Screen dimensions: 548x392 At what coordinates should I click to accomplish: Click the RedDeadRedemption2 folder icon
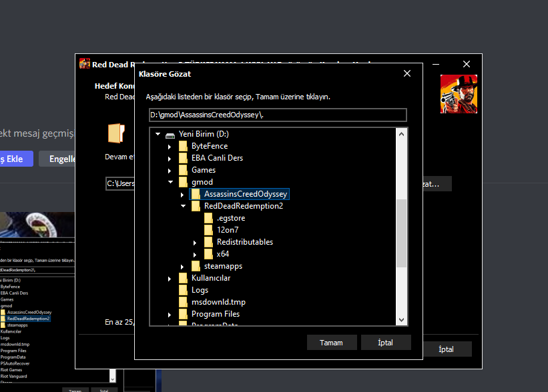click(x=196, y=206)
